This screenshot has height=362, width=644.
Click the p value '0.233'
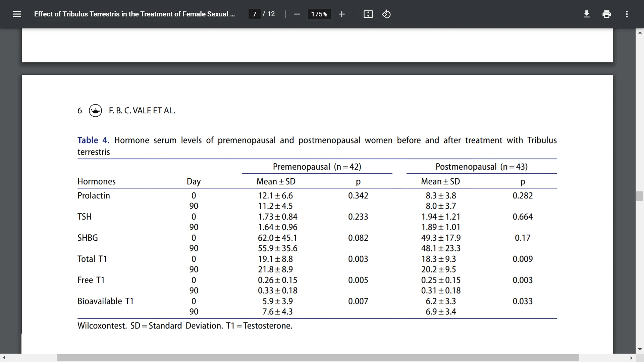(358, 217)
